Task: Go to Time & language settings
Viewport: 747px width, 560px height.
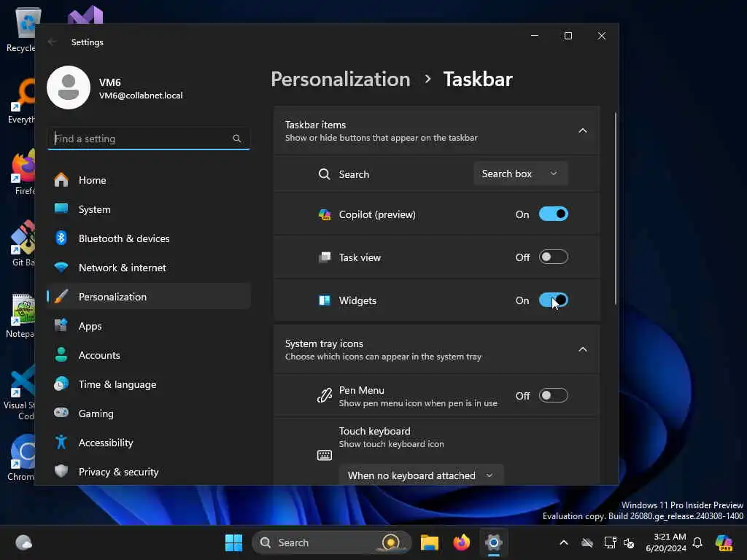Action: 149,384
